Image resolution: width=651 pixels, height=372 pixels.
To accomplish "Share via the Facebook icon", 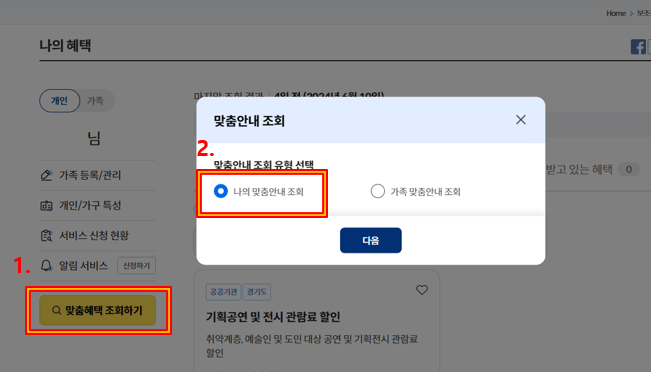I will coord(638,46).
